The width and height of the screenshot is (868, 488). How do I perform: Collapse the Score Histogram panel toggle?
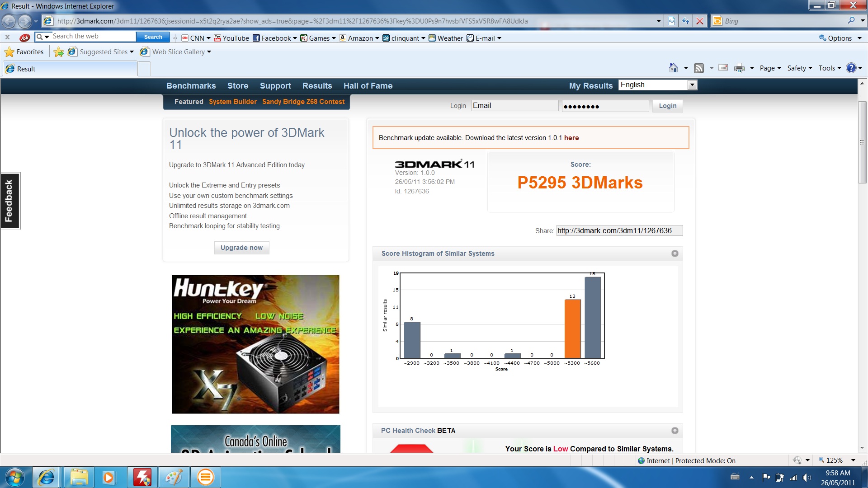675,253
